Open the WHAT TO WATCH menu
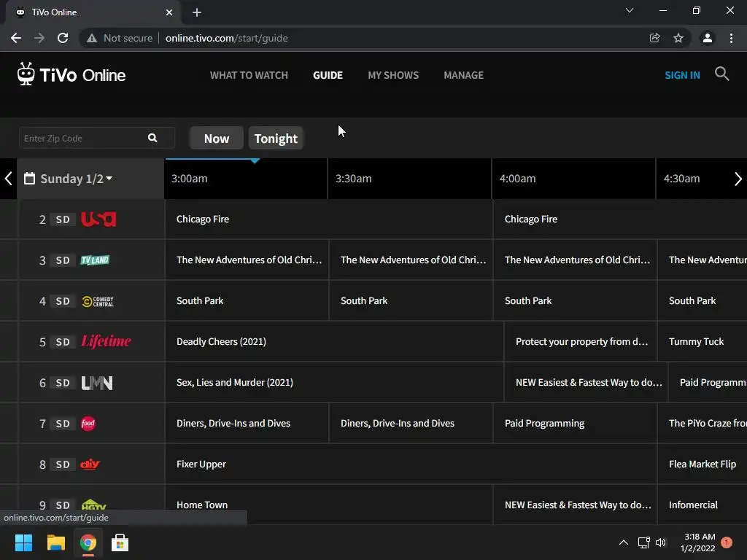The width and height of the screenshot is (747, 560). point(249,75)
